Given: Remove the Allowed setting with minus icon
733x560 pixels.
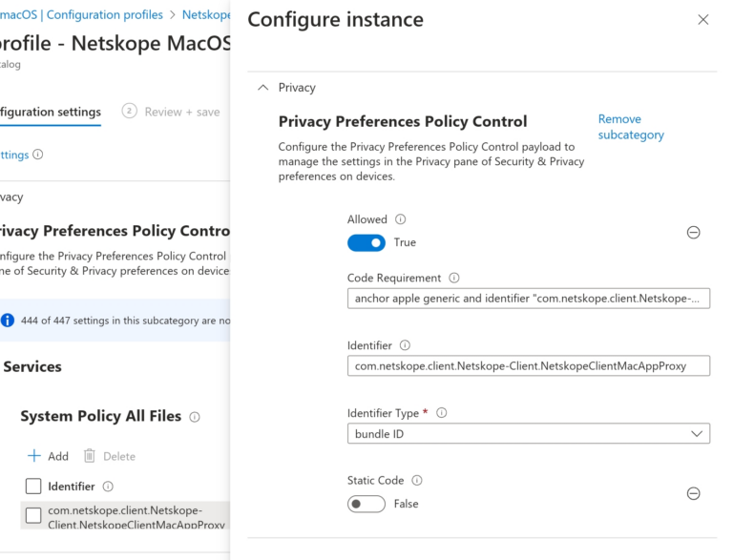Looking at the screenshot, I should pos(694,232).
